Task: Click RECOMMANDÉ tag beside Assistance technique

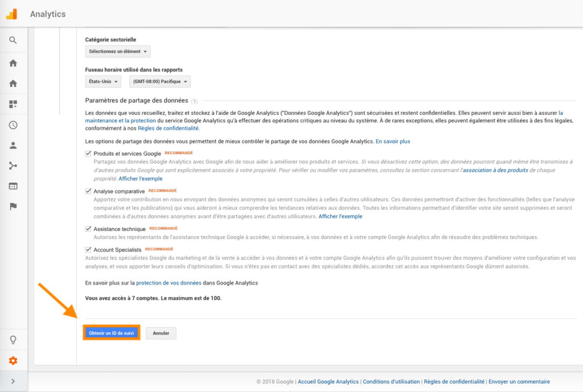Action: coord(163,229)
